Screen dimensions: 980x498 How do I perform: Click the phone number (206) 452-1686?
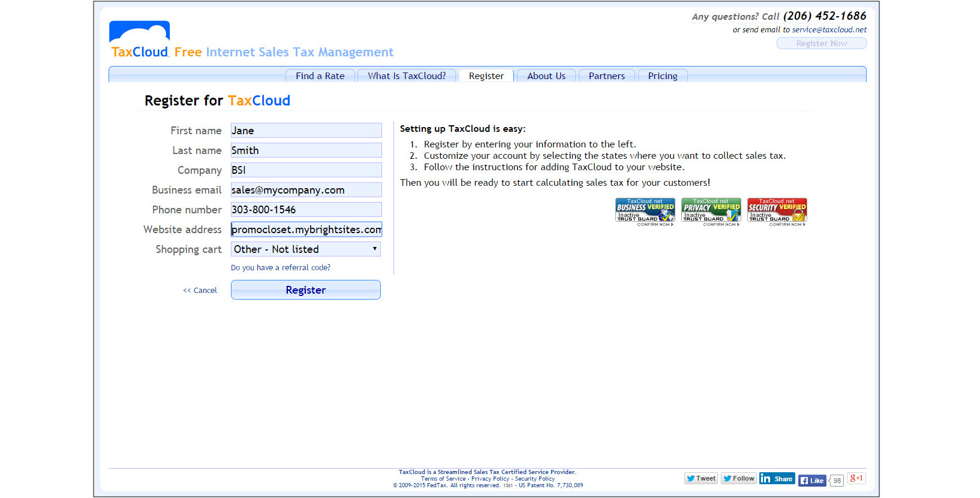pos(825,16)
